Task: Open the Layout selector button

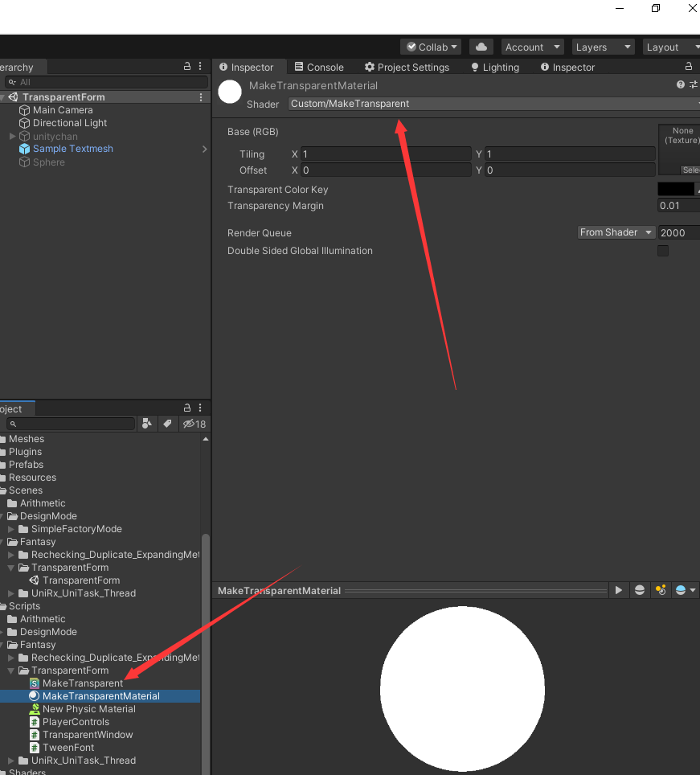Action: 671,47
